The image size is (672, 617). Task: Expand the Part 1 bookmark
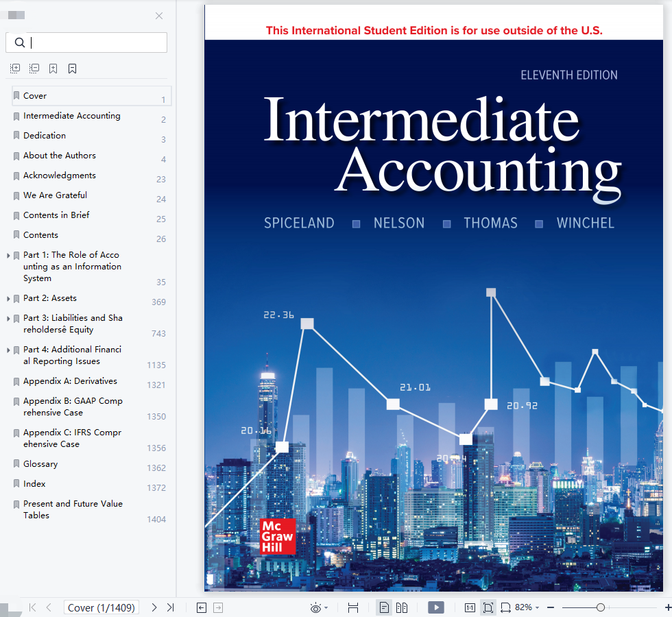tap(8, 255)
